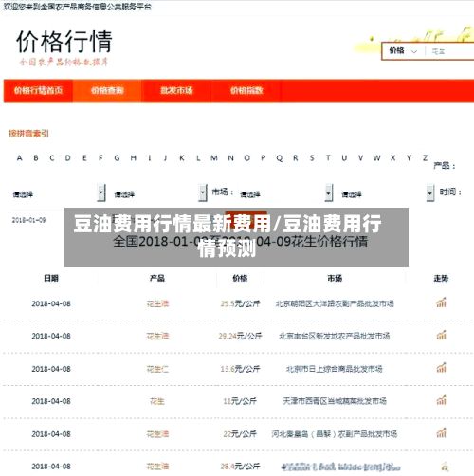Open trend chart for the 13.6元/公斤 row
Screen dimensions: 474x476
[x=441, y=368]
